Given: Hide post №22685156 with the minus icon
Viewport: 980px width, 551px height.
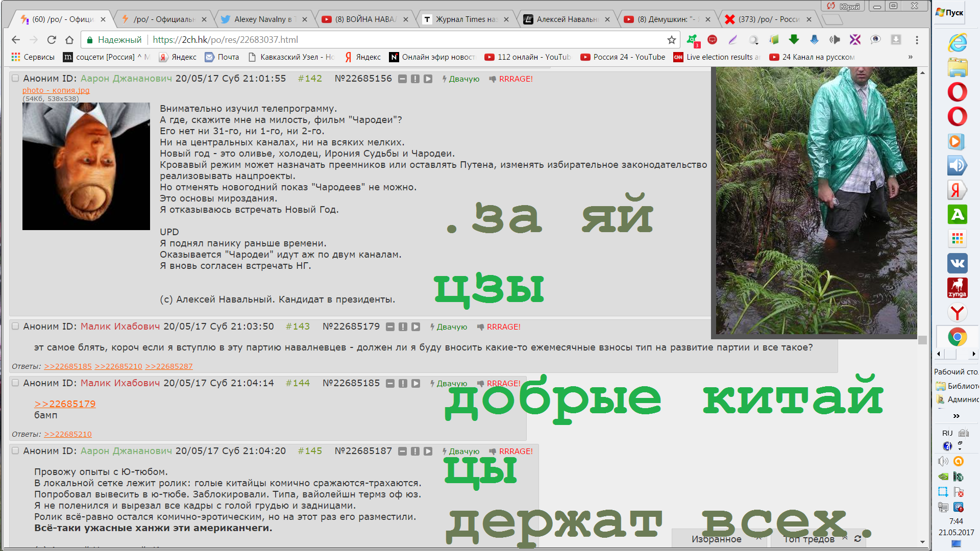Looking at the screenshot, I should click(402, 79).
